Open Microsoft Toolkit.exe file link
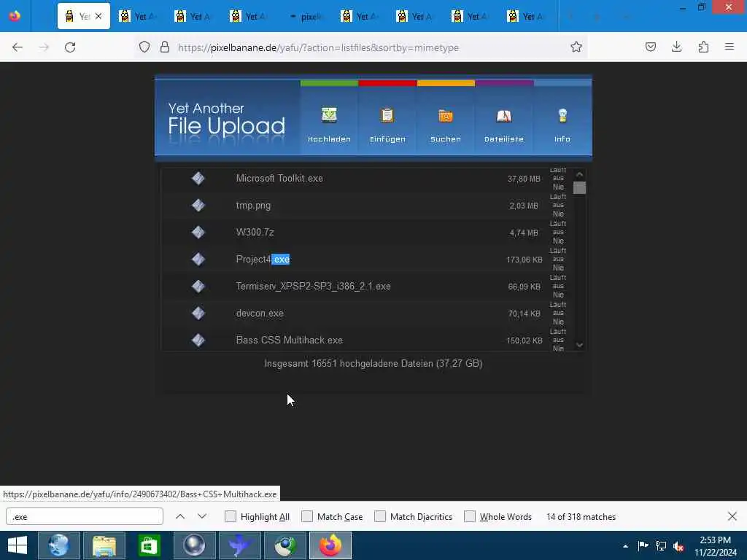 click(x=279, y=179)
